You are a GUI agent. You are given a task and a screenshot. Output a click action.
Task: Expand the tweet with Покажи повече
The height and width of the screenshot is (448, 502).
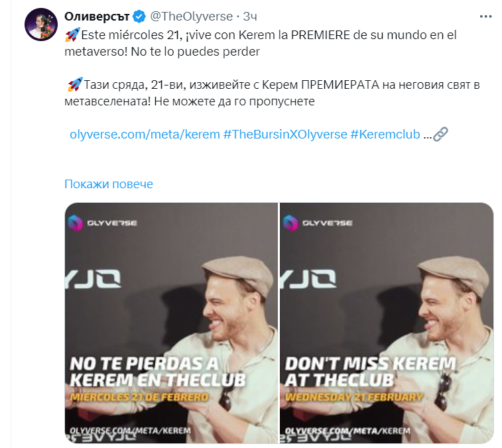tap(109, 184)
